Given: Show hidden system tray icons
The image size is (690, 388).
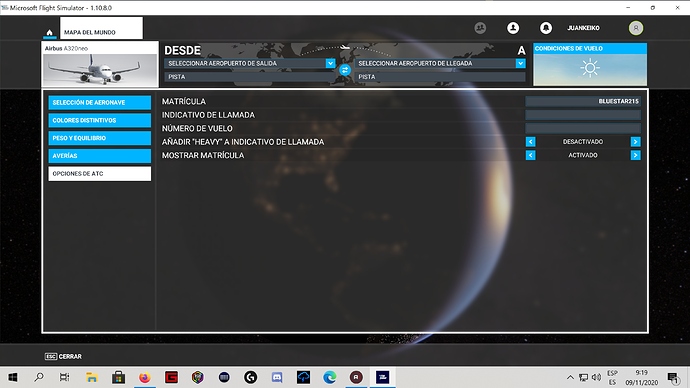Looking at the screenshot, I should [x=570, y=377].
